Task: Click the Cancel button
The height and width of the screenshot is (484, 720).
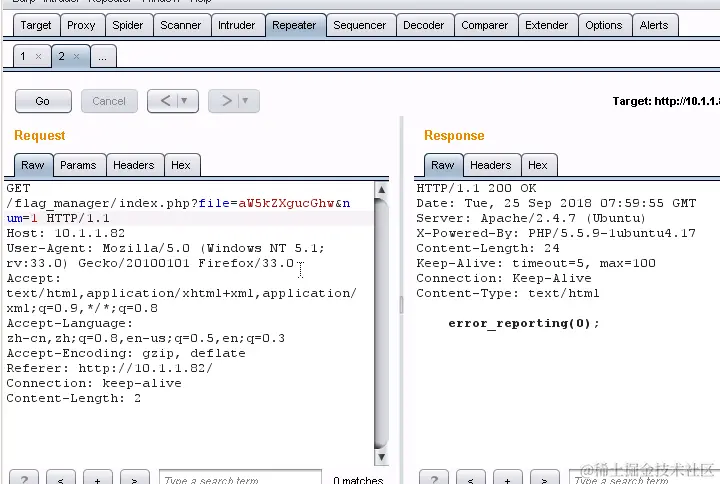Action: [x=109, y=101]
